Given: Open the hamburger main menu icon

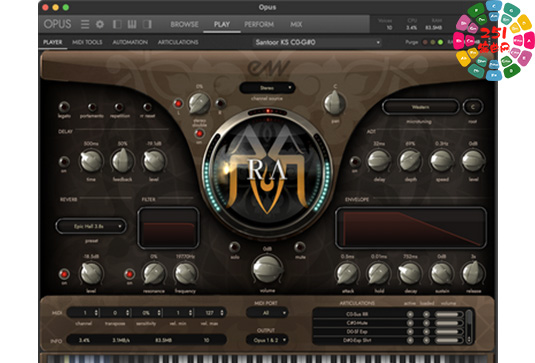Looking at the screenshot, I should pos(85,24).
